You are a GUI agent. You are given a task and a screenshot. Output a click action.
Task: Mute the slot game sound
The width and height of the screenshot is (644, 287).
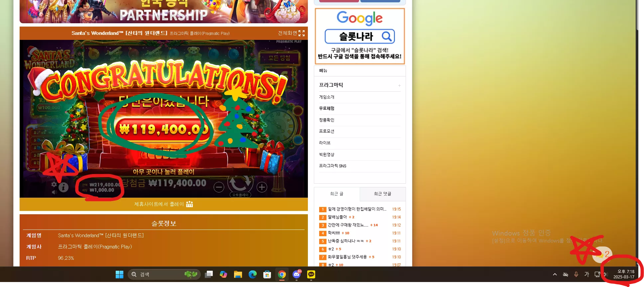54,192
